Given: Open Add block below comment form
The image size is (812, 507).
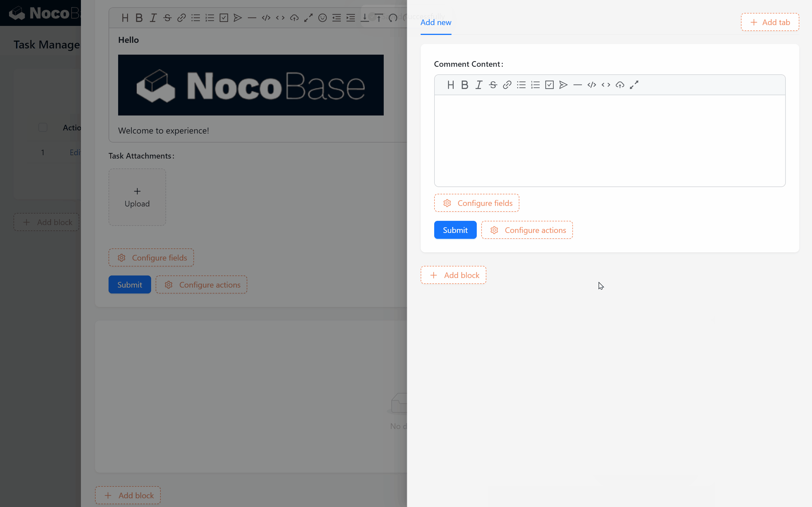Looking at the screenshot, I should point(453,275).
